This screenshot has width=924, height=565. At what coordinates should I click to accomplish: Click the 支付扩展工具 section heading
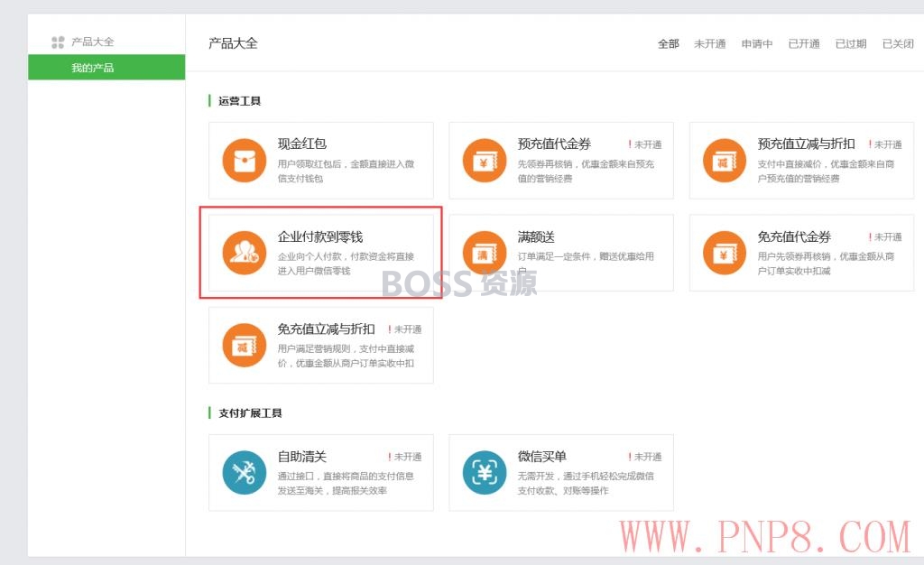[x=250, y=413]
